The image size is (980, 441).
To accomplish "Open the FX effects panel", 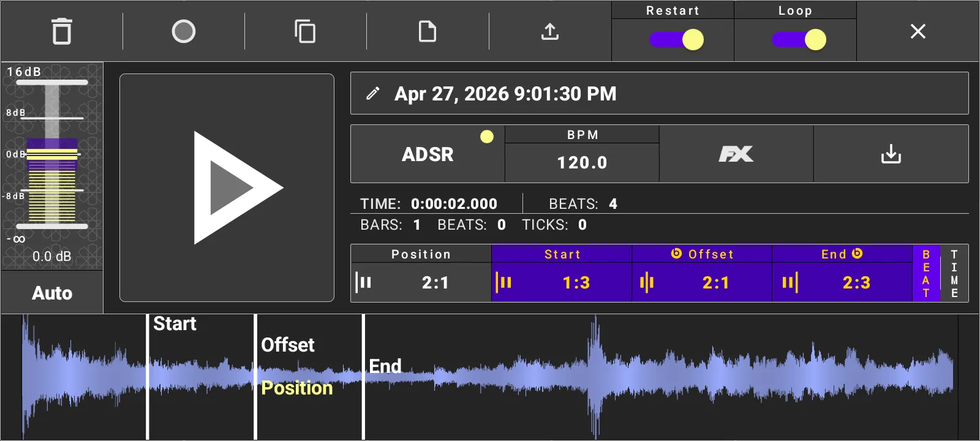I will 736,154.
